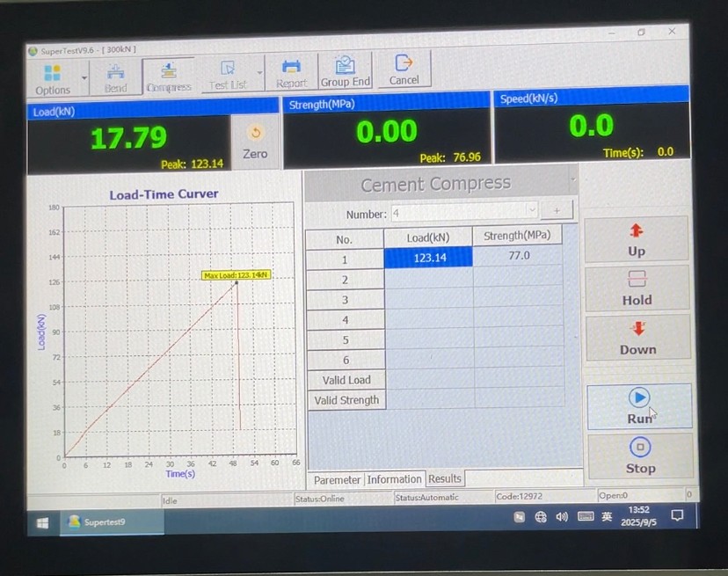
Task: Stop the running test
Action: (640, 456)
